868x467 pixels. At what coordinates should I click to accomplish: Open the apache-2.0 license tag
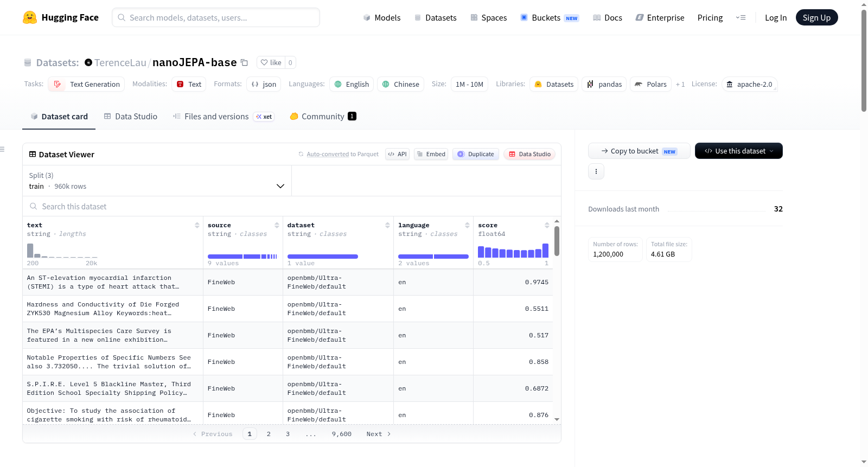tap(749, 84)
